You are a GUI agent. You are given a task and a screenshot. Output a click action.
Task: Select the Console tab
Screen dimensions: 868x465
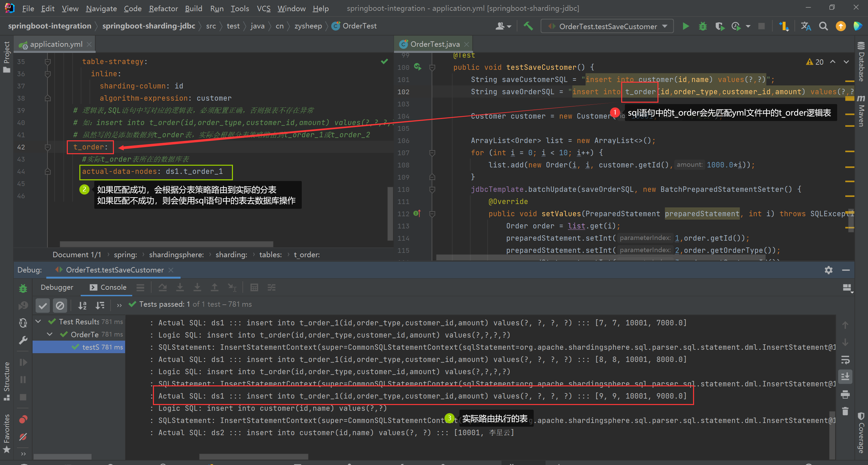[108, 287]
